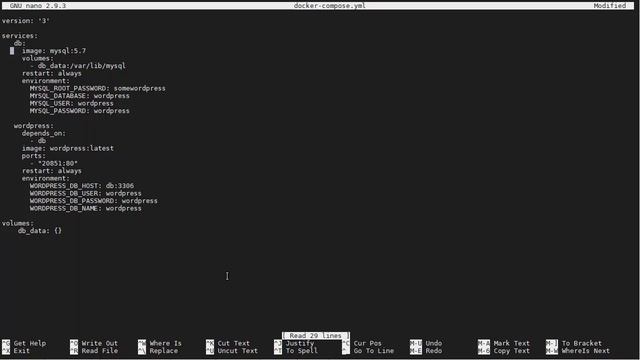
Task: Click the WORDPRESS_DB_USER: wordpress line
Action: (x=86, y=193)
